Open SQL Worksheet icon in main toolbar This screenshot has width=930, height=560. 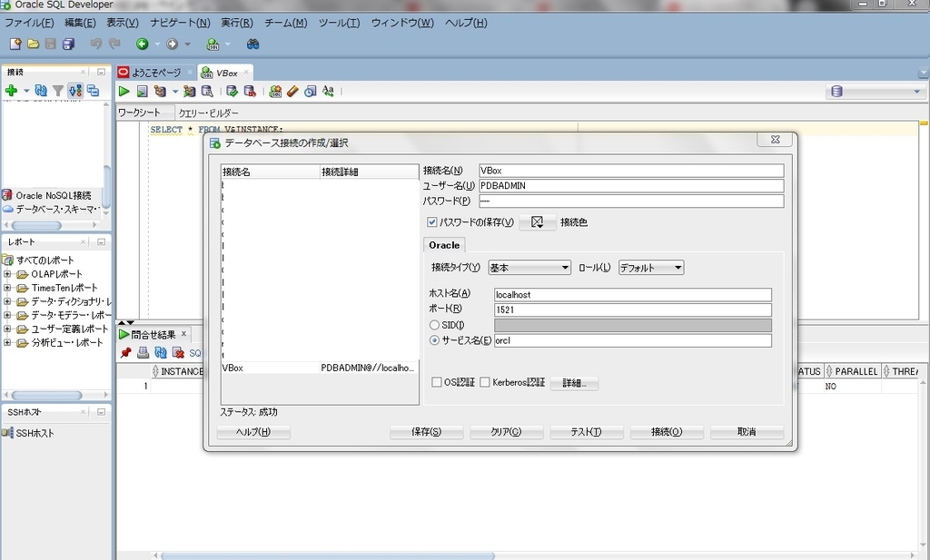(213, 44)
